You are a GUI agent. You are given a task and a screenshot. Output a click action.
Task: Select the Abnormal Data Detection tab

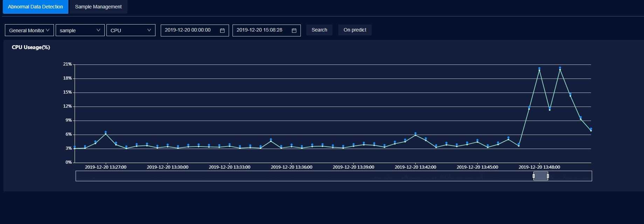tap(35, 7)
